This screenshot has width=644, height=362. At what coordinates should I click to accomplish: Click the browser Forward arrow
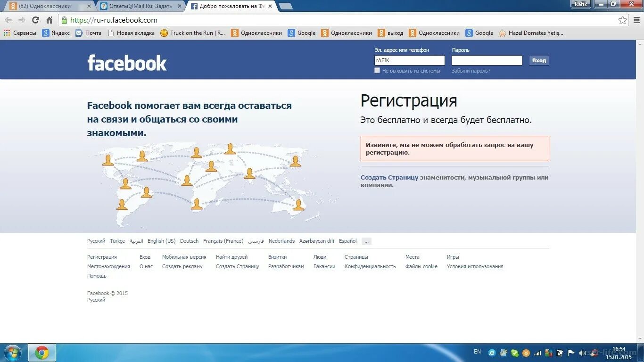22,20
